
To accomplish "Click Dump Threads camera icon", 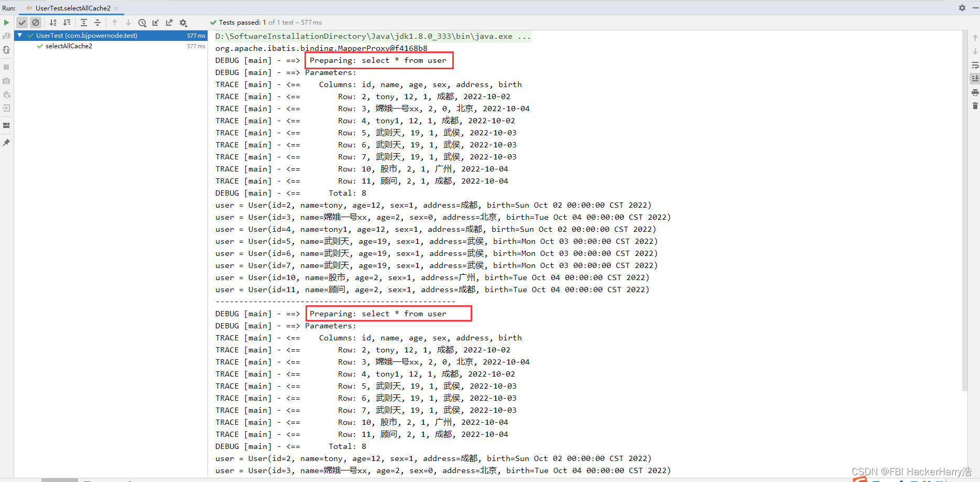I will (x=6, y=81).
